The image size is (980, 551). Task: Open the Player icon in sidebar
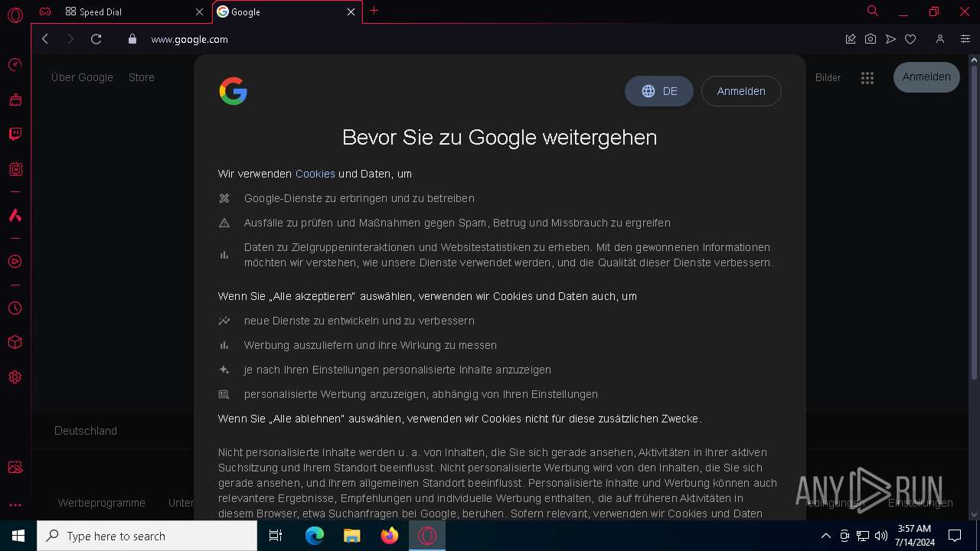[15, 262]
